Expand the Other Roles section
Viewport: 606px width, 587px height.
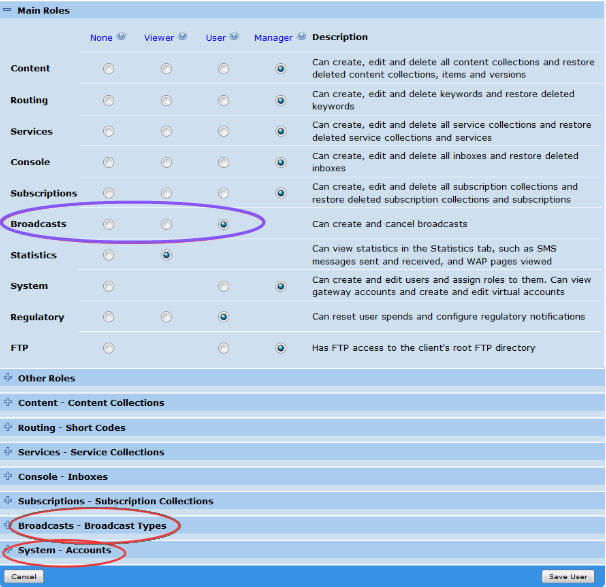[8, 378]
